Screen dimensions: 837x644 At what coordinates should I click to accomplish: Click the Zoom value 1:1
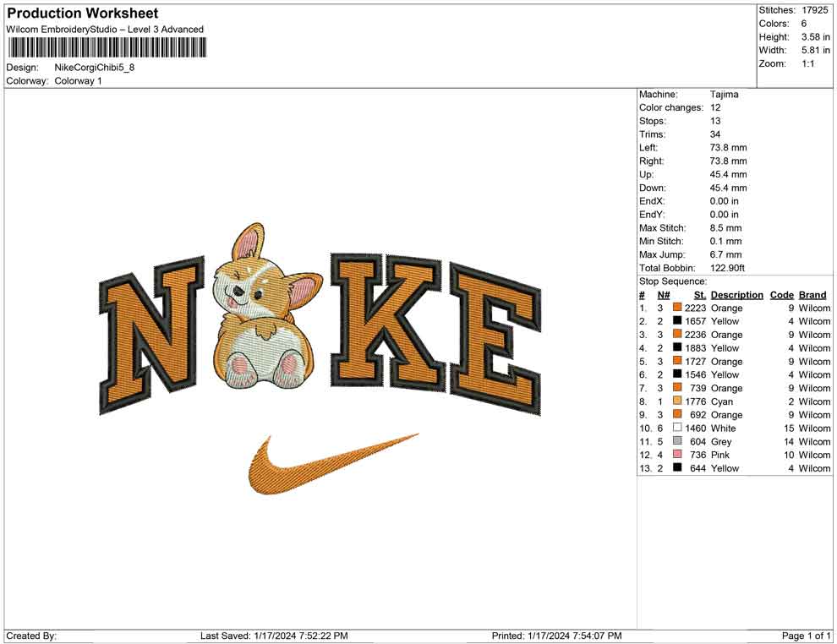pos(807,63)
